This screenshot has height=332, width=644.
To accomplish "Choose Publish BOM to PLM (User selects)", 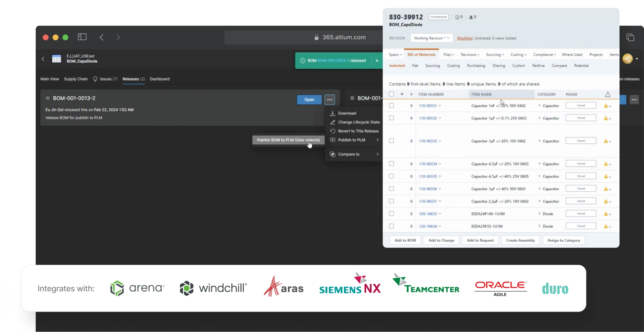I will pyautogui.click(x=288, y=140).
